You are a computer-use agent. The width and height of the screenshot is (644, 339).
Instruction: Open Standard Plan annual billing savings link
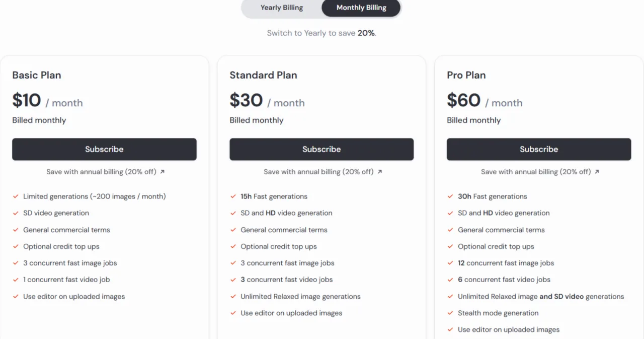(x=318, y=172)
